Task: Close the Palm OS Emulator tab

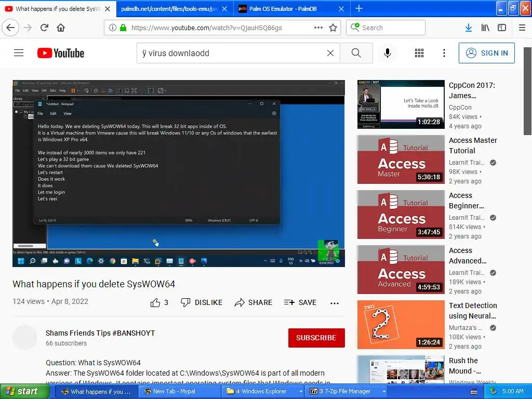Action: [x=341, y=9]
